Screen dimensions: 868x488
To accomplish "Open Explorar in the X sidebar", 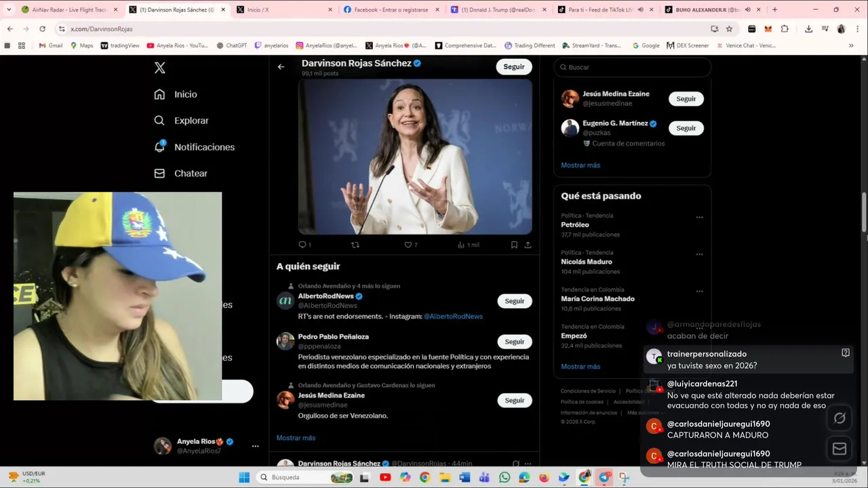I will pyautogui.click(x=181, y=121).
